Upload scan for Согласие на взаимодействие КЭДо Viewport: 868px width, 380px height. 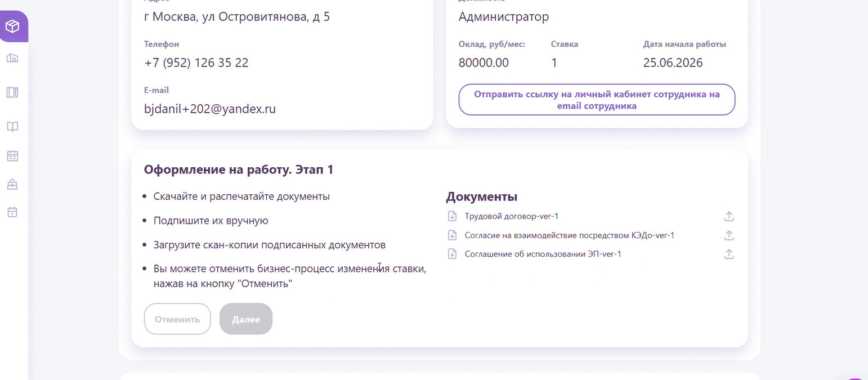(x=729, y=235)
